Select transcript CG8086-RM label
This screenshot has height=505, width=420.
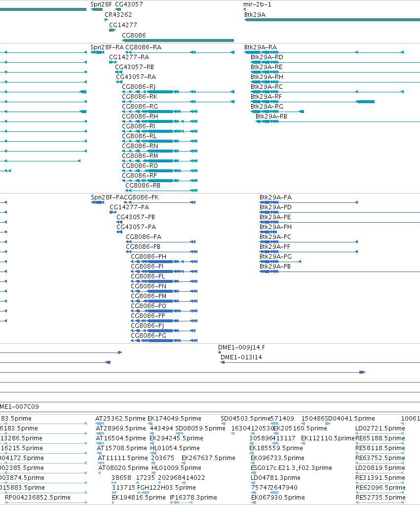[x=140, y=156]
